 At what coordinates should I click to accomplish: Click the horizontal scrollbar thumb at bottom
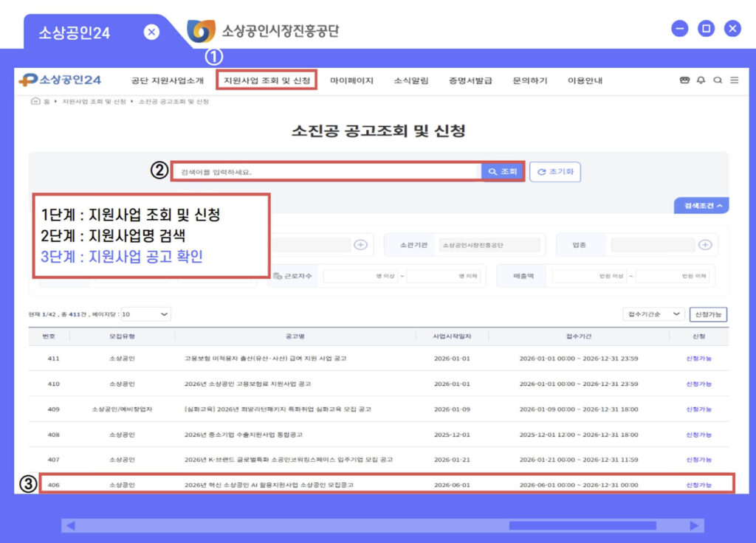pos(583,525)
